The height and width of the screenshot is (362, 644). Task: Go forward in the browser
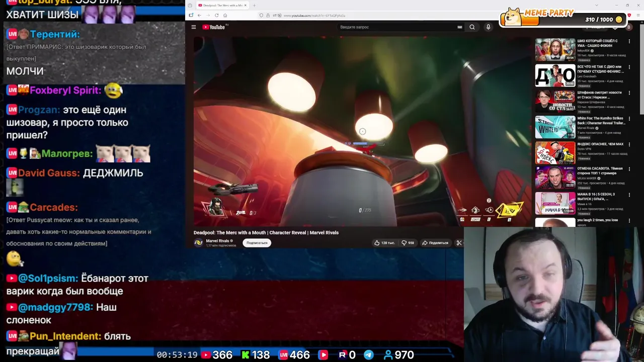coord(208,16)
